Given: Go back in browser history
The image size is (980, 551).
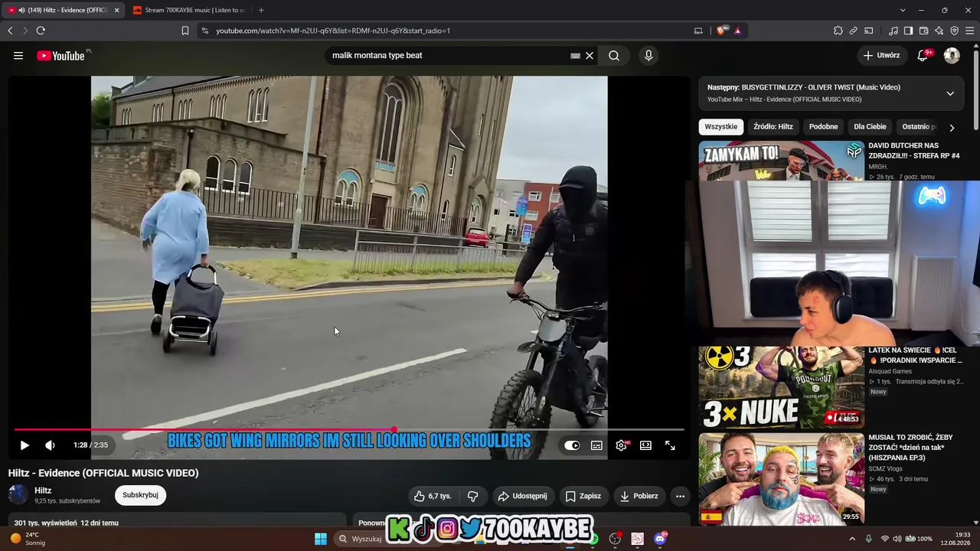Looking at the screenshot, I should coord(10,31).
